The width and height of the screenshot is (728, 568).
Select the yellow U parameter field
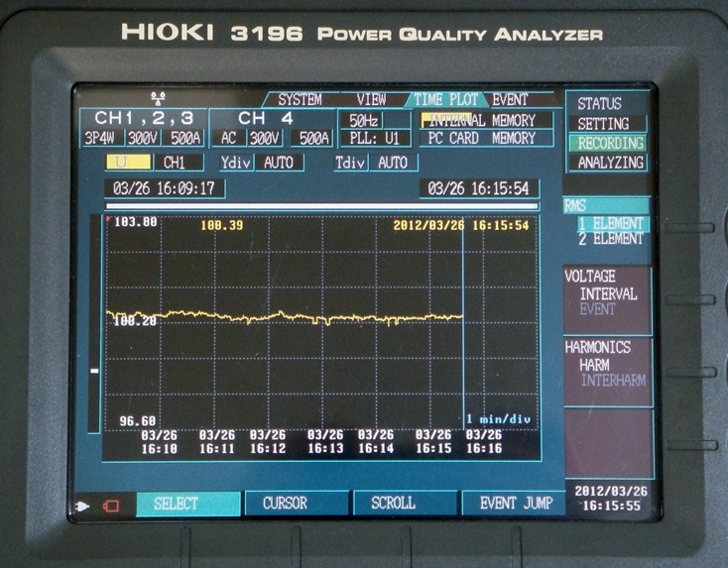coord(129,163)
